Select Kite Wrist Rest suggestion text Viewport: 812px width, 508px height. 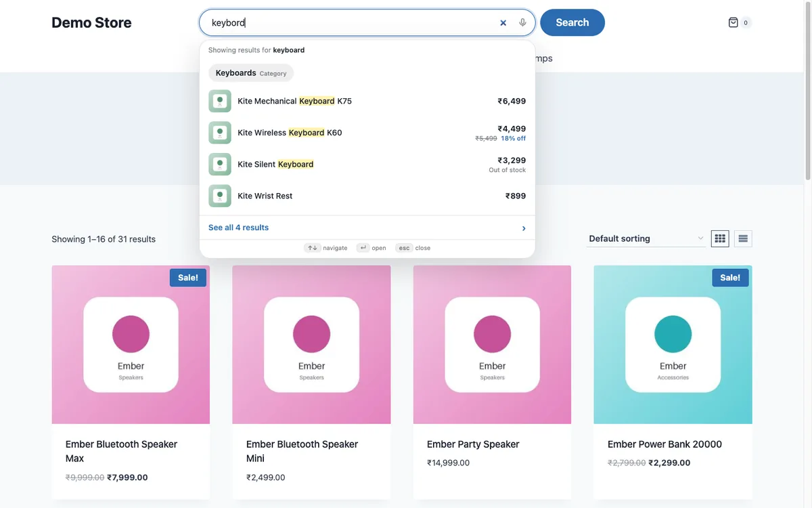(265, 196)
